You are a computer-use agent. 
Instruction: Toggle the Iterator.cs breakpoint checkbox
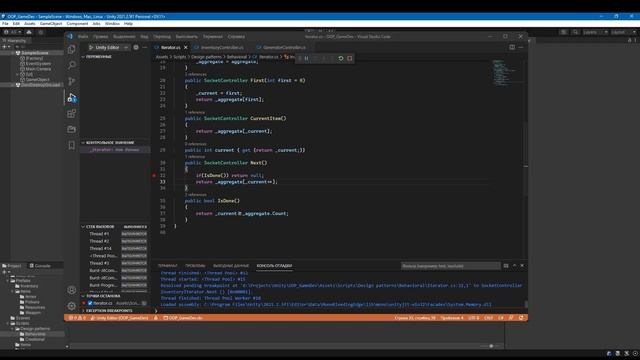click(x=90, y=303)
